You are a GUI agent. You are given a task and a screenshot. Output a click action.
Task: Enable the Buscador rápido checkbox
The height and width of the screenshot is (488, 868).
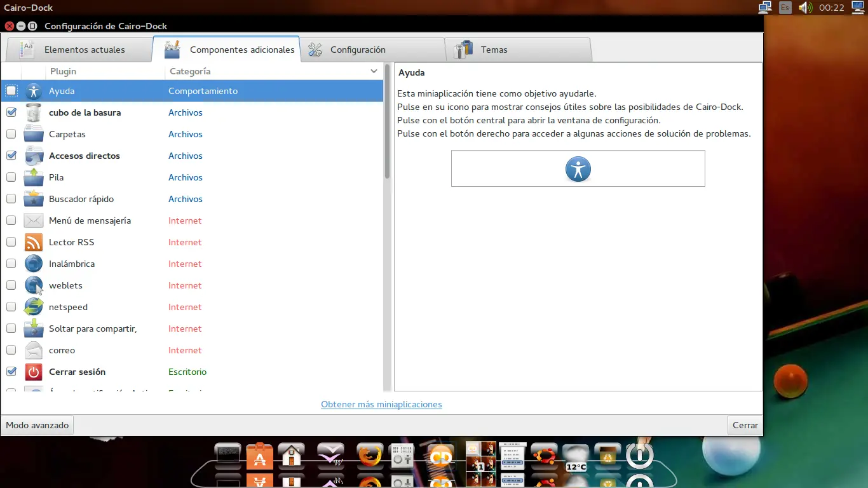tap(11, 199)
